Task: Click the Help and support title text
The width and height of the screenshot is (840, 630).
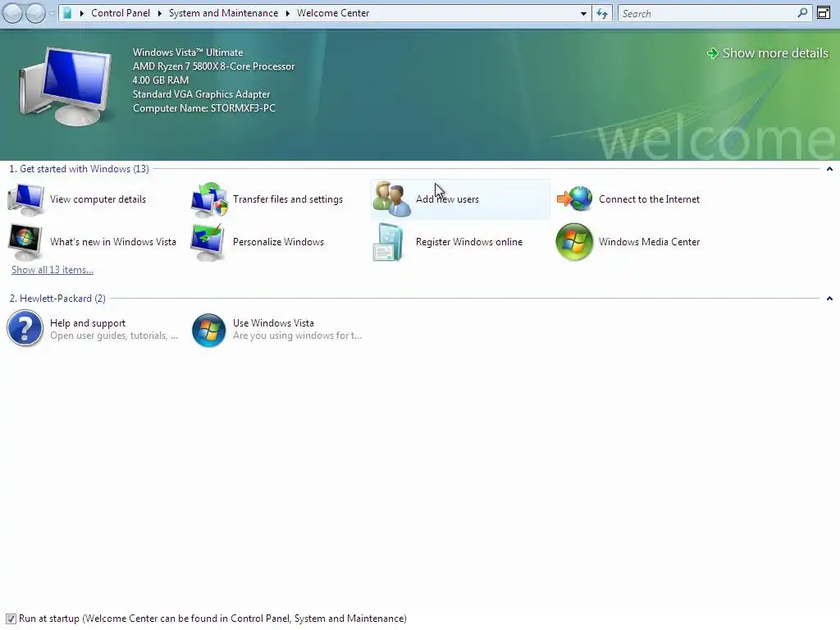Action: point(88,323)
